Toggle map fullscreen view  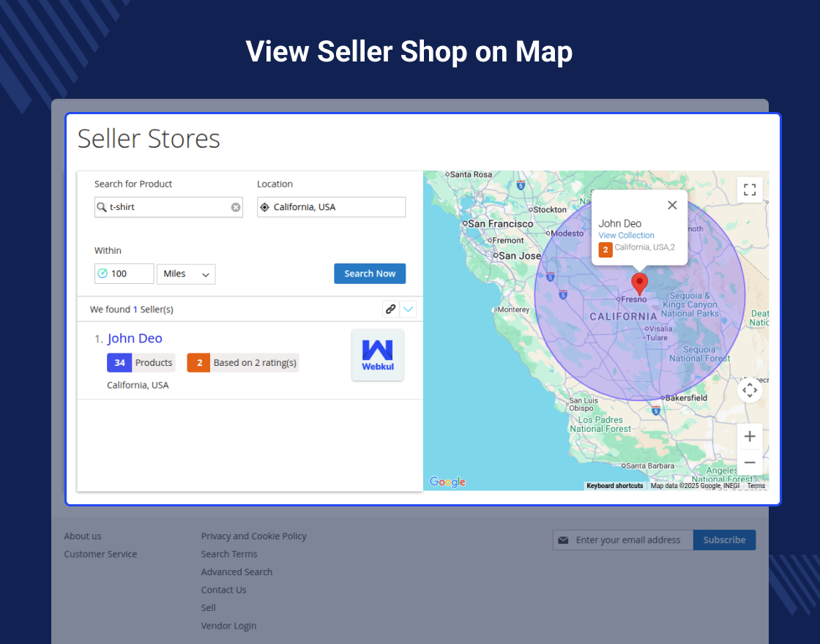pos(750,190)
